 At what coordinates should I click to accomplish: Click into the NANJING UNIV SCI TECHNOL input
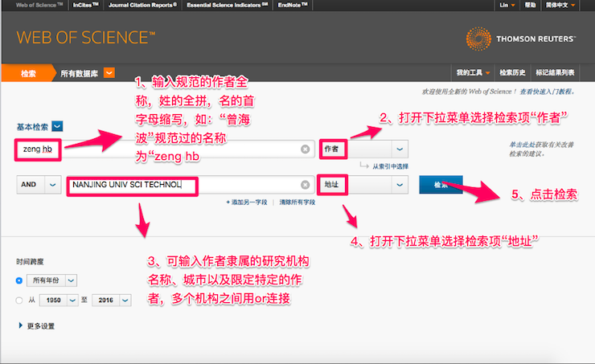pos(190,185)
